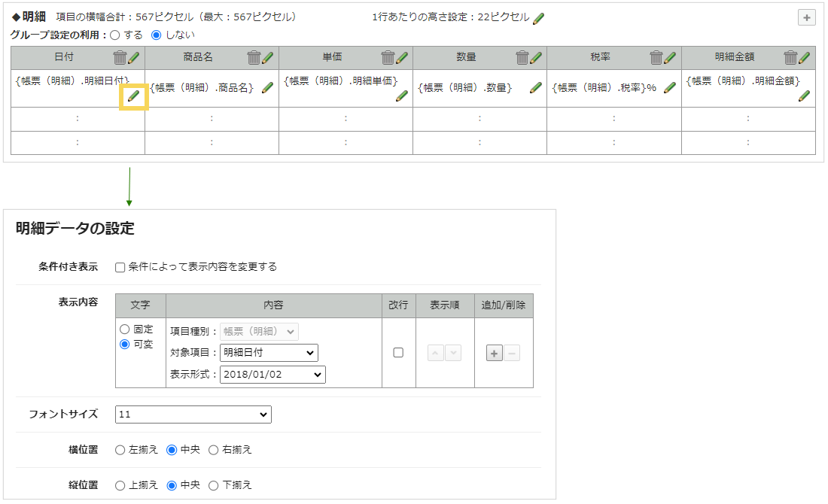Edit the 明細金額 column header pencil icon
The height and width of the screenshot is (504, 828).
(x=804, y=58)
